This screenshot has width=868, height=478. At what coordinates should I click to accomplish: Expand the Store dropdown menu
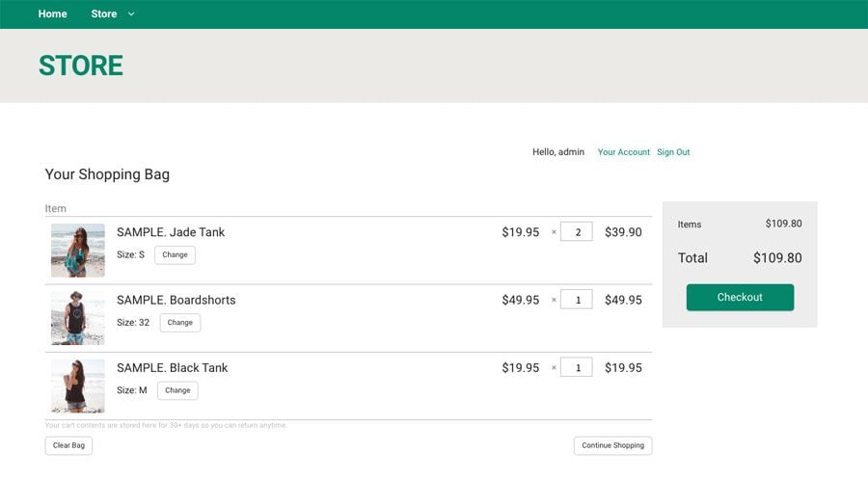click(x=113, y=13)
